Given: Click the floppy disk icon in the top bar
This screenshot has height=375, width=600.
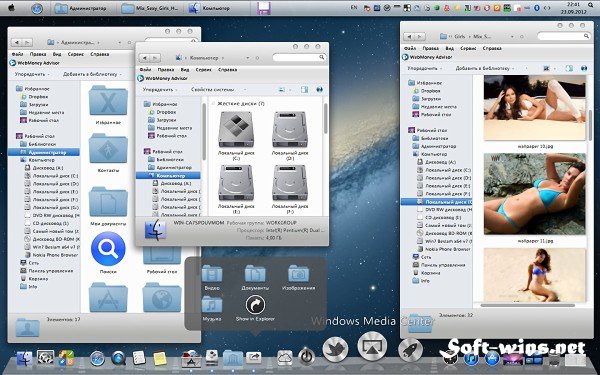Looking at the screenshot, I should click(264, 8).
